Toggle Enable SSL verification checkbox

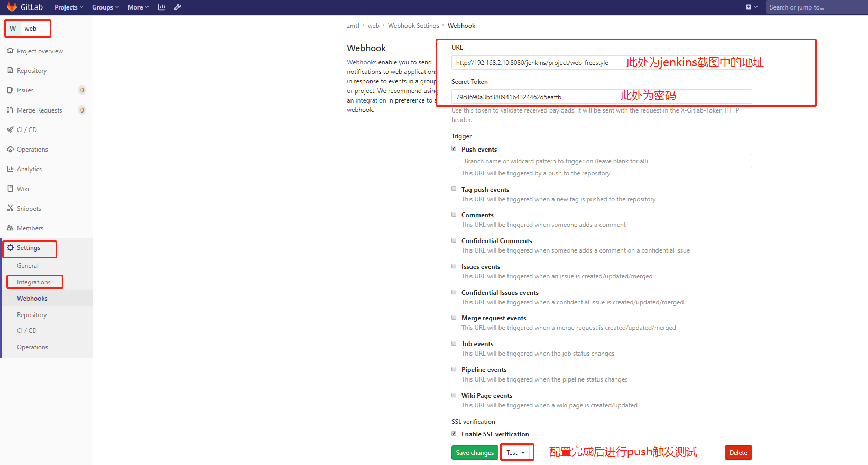pos(454,434)
